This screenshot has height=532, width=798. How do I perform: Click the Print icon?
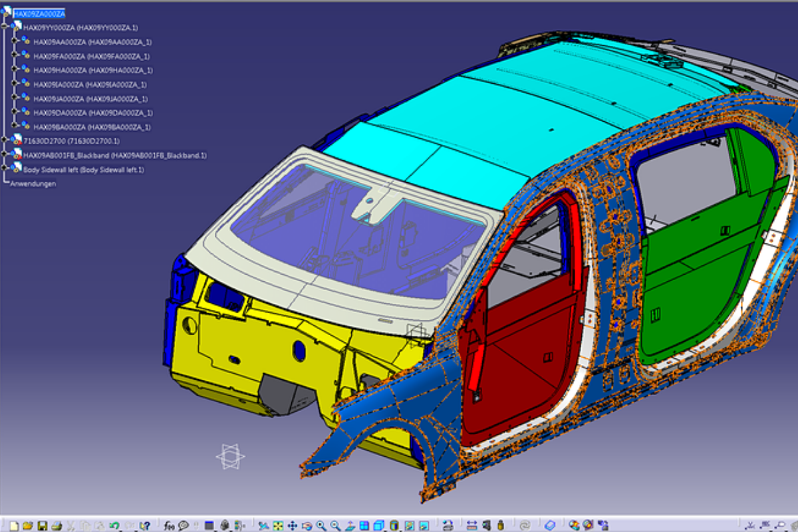point(57,525)
